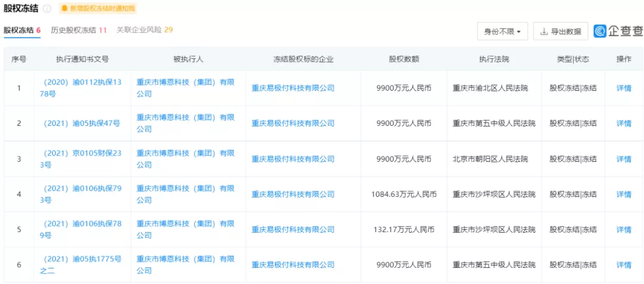Open 重庆市博恩科技 executee link in row 4
Viewport: 644px width, 284px height.
pos(185,195)
